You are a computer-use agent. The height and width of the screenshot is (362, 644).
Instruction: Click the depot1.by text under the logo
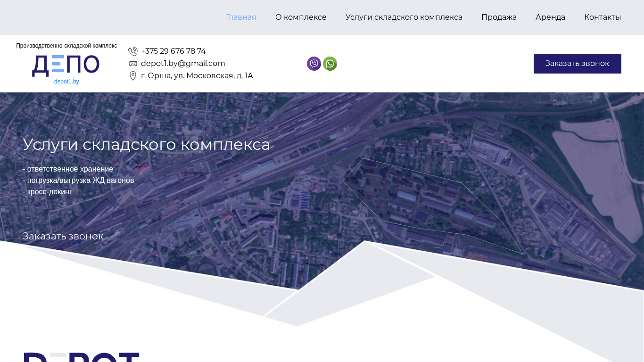click(66, 82)
